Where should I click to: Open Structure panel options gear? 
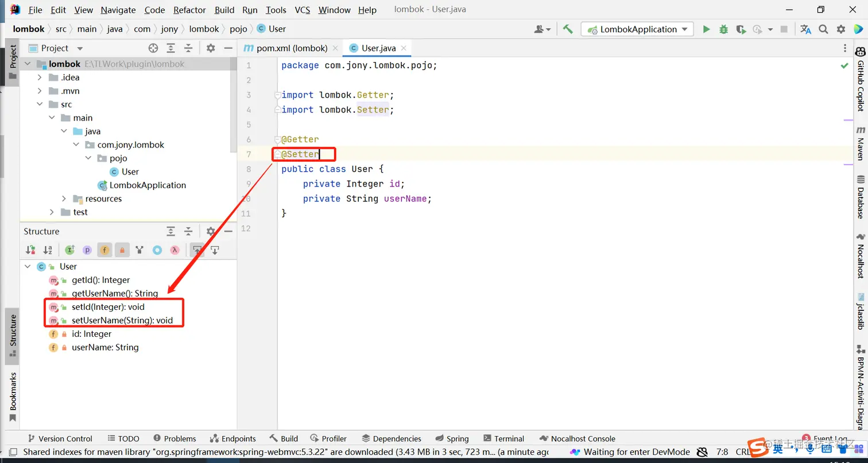click(x=211, y=231)
